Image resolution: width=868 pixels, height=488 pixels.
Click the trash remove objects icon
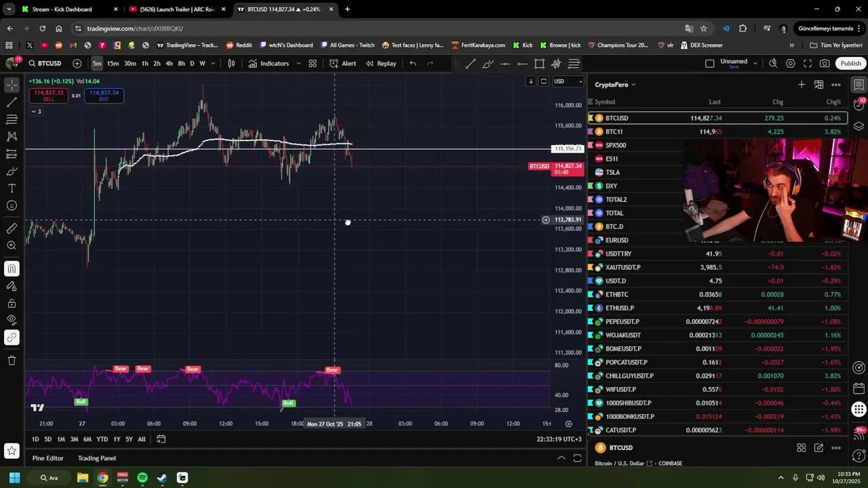coord(12,361)
